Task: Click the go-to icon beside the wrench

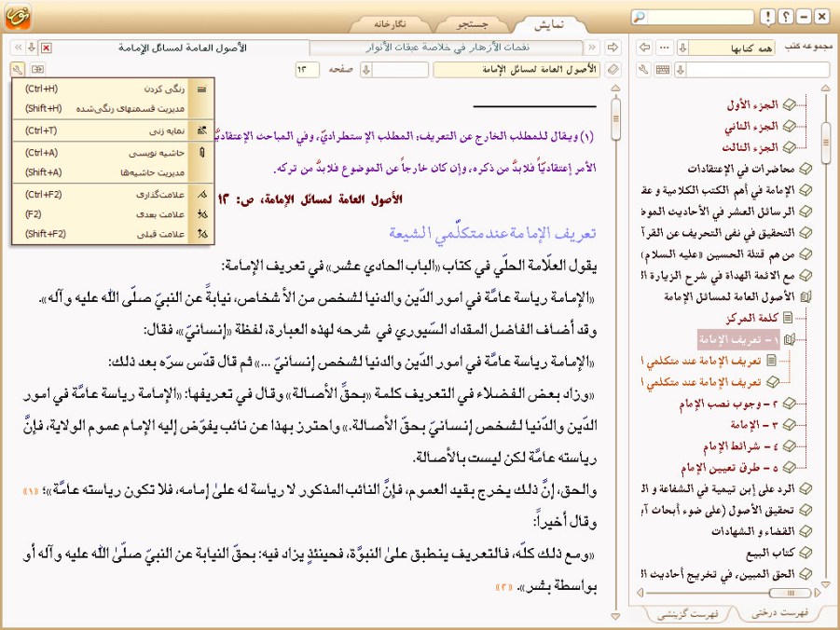Action: [x=37, y=69]
